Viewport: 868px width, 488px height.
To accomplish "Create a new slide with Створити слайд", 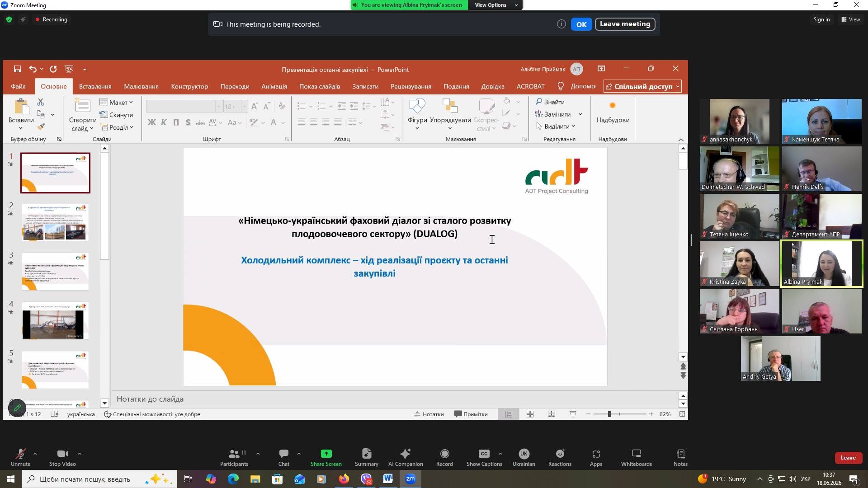I will (82, 116).
